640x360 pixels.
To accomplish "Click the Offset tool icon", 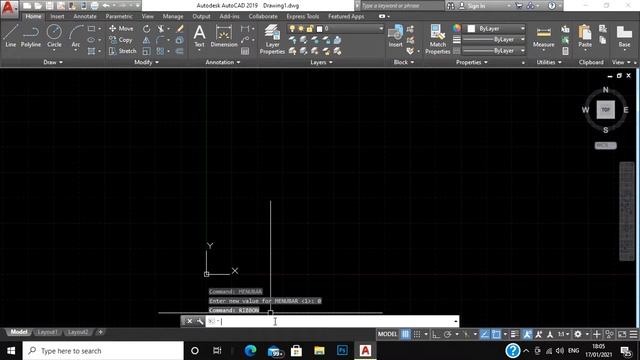I will pyautogui.click(x=180, y=51).
